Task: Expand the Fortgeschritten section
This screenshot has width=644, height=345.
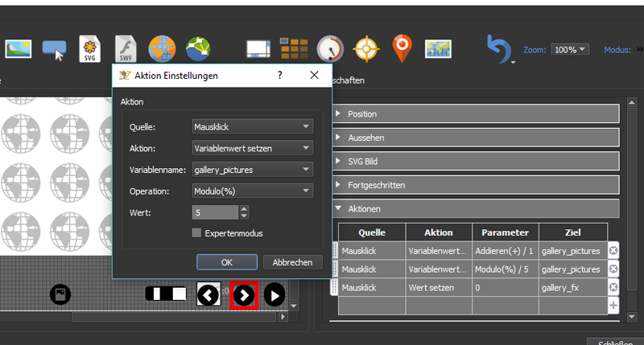Action: tap(475, 185)
